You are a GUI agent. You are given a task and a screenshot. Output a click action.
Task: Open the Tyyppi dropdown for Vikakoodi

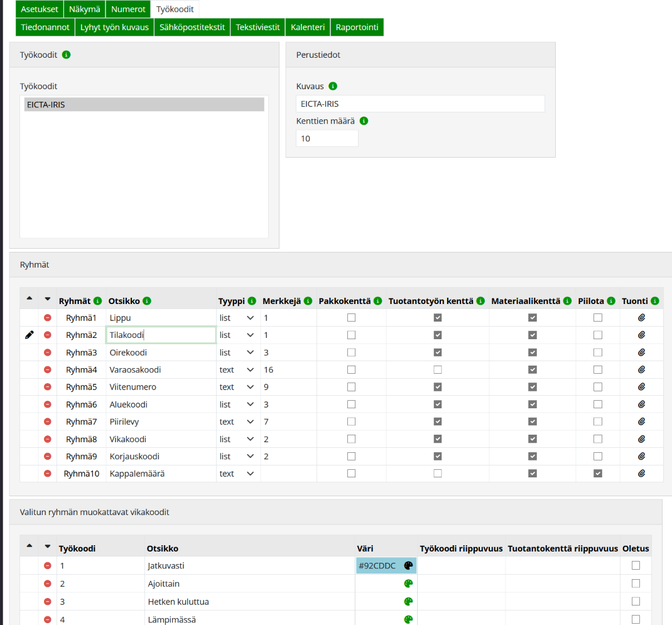[238, 439]
